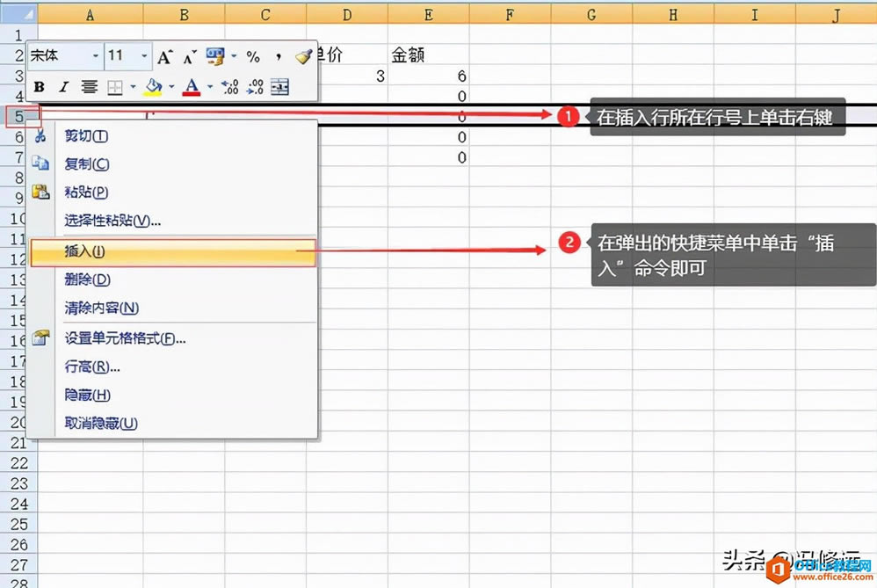Viewport: 877px width, 588px height.
Task: Open the font size 11 dropdown
Action: click(x=142, y=55)
